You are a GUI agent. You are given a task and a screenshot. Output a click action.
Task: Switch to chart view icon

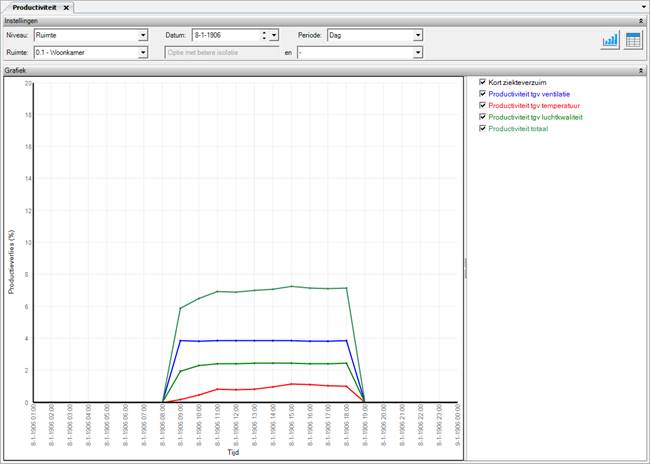[610, 40]
